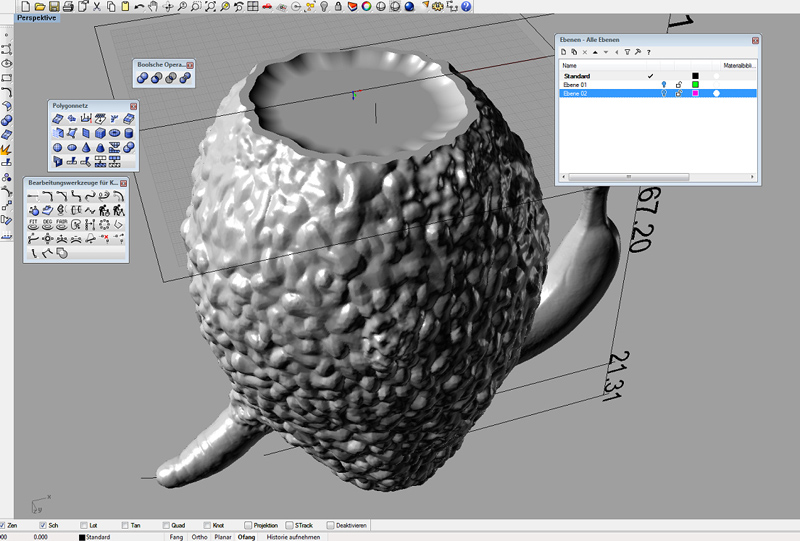This screenshot has height=541, width=800.
Task: Toggle the lock icon for Ebene 02
Action: (x=679, y=93)
